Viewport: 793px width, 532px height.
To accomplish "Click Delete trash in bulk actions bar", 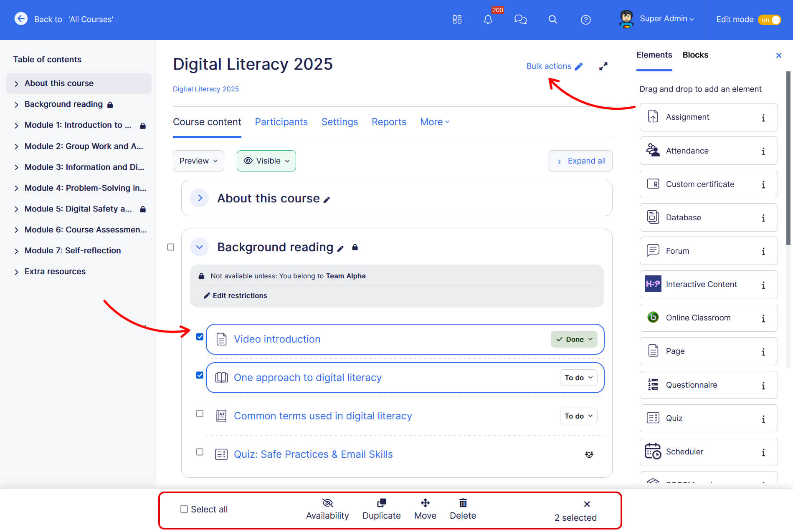I will coord(463,509).
